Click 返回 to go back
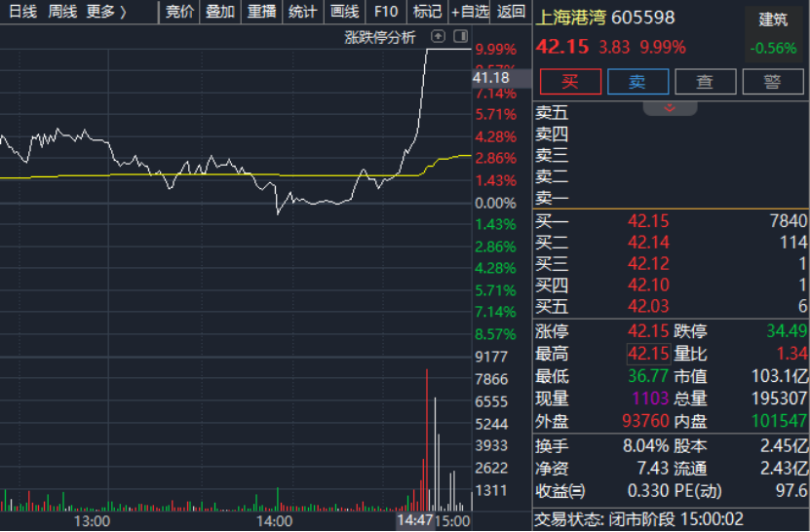Viewport: 810px width, 532px height. click(511, 12)
